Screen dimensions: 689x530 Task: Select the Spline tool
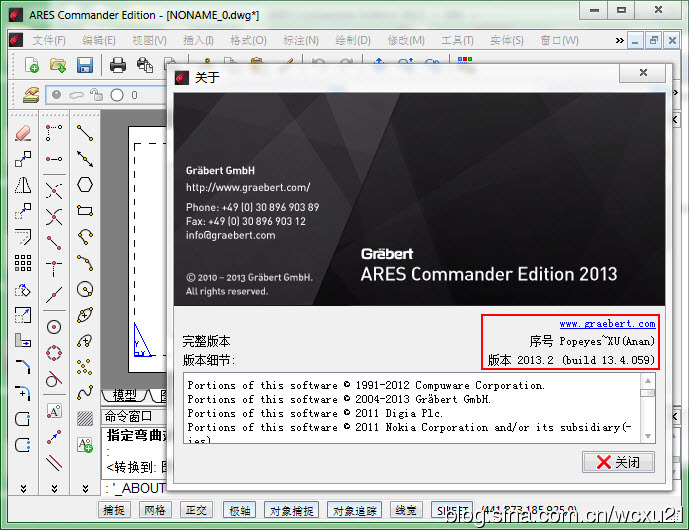pos(85,393)
